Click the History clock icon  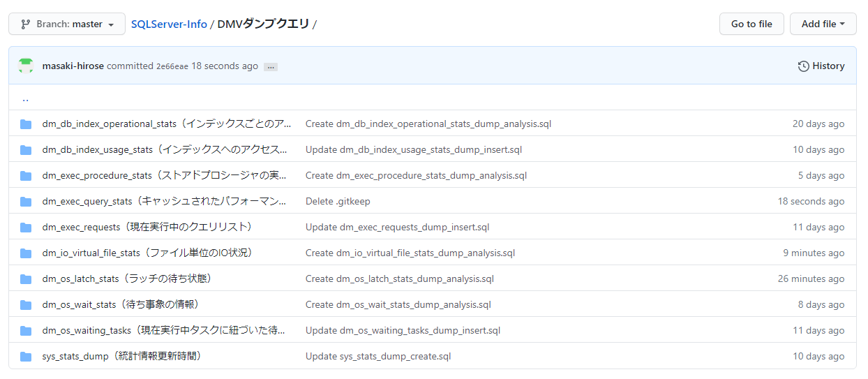point(804,66)
